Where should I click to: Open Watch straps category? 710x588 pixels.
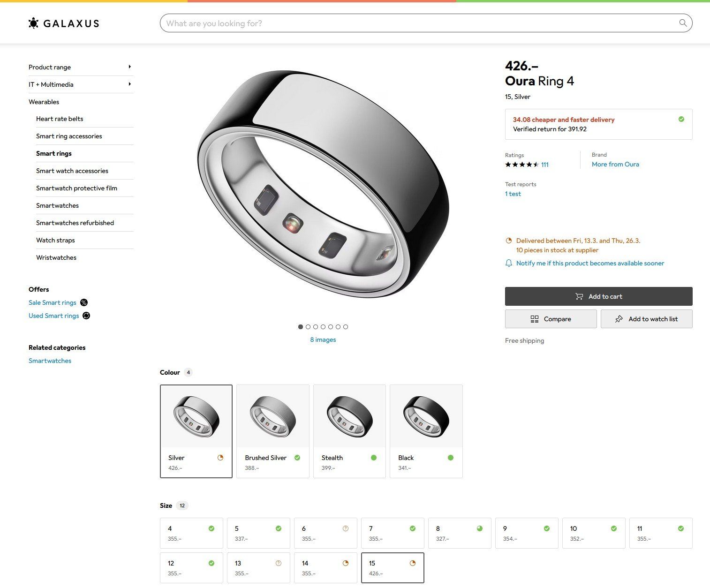[55, 240]
